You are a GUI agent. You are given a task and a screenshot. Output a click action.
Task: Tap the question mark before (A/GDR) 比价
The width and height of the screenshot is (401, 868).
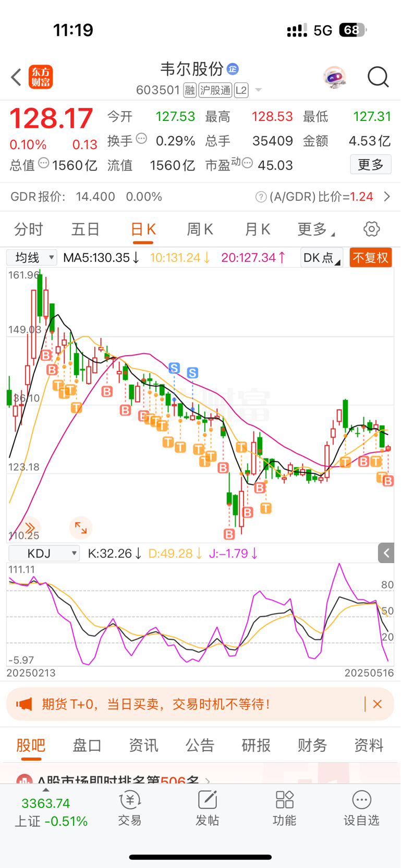(261, 197)
